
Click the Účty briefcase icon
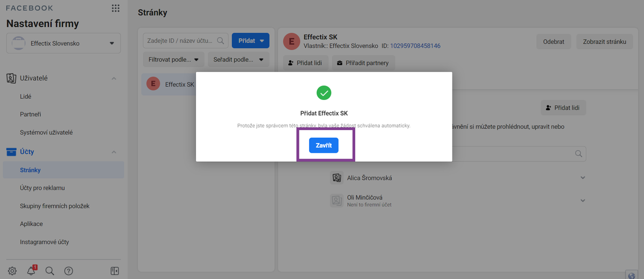tap(11, 152)
